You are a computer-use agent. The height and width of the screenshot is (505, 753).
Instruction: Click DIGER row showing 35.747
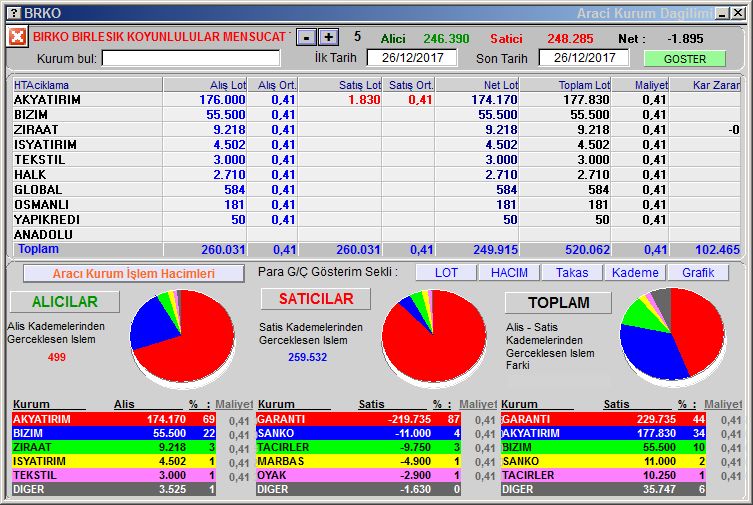603,489
